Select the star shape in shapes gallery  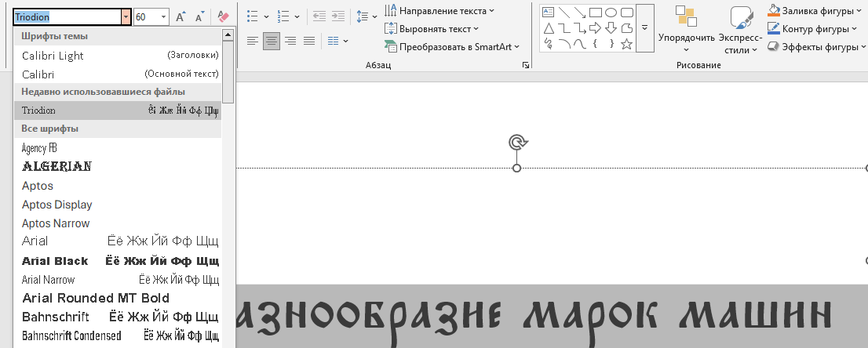(x=626, y=44)
